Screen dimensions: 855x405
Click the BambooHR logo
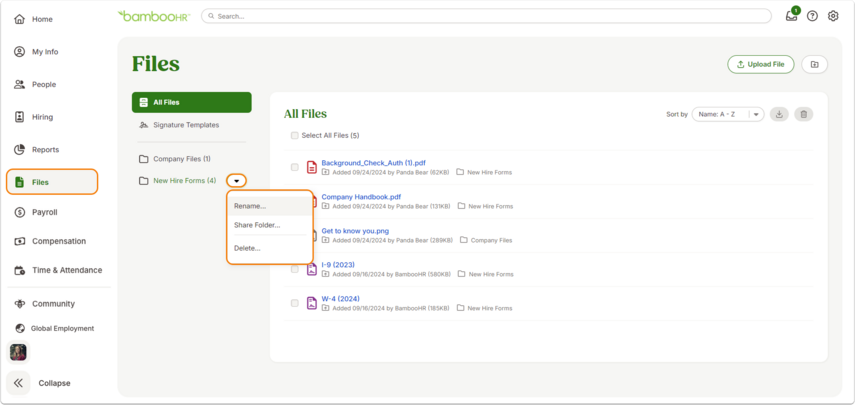[154, 16]
